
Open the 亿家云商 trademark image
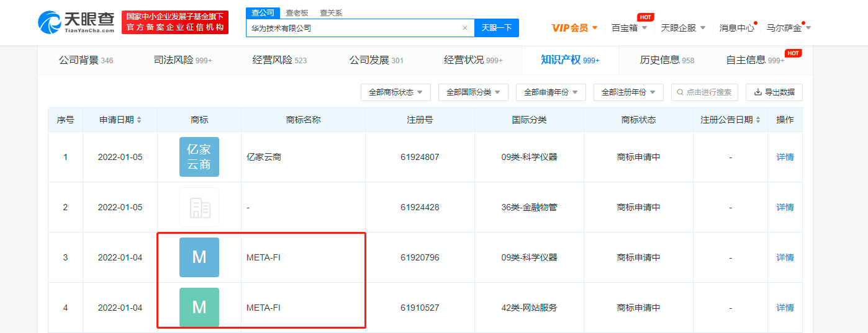pyautogui.click(x=199, y=157)
